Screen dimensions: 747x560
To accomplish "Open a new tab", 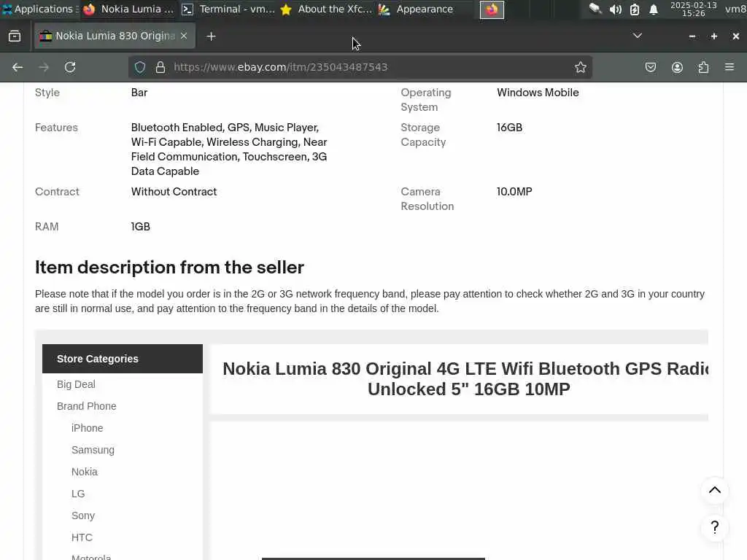I will tap(211, 36).
